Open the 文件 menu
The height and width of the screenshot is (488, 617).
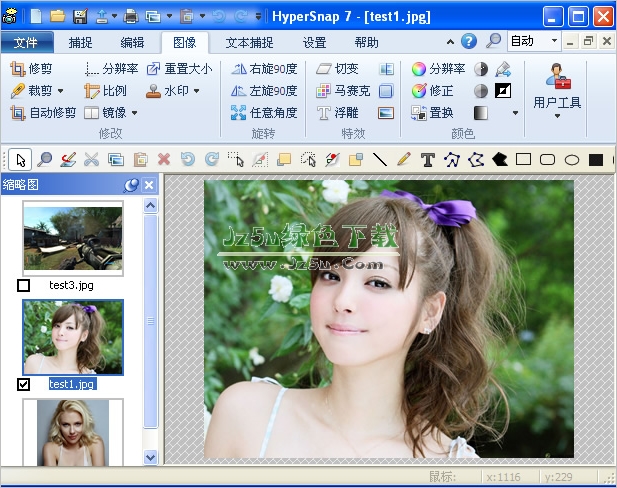(26, 42)
